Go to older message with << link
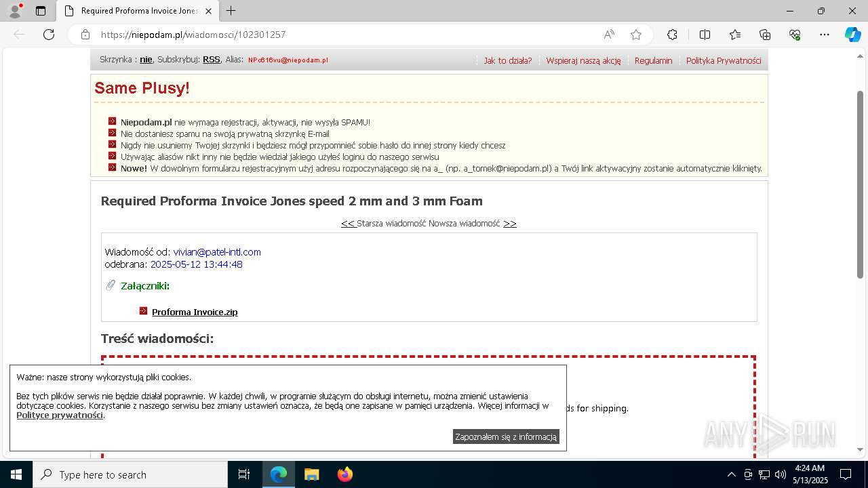Image resolution: width=868 pixels, height=488 pixels. [x=348, y=223]
